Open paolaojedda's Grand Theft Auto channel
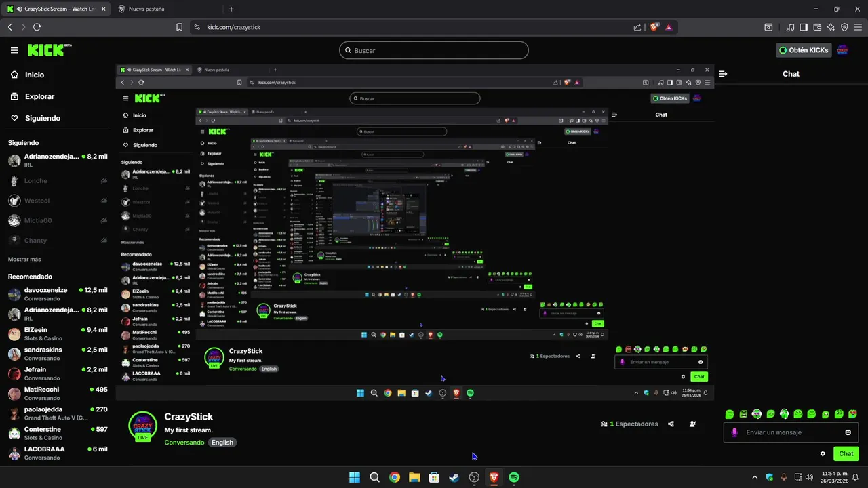This screenshot has height=488, width=868. (x=58, y=413)
